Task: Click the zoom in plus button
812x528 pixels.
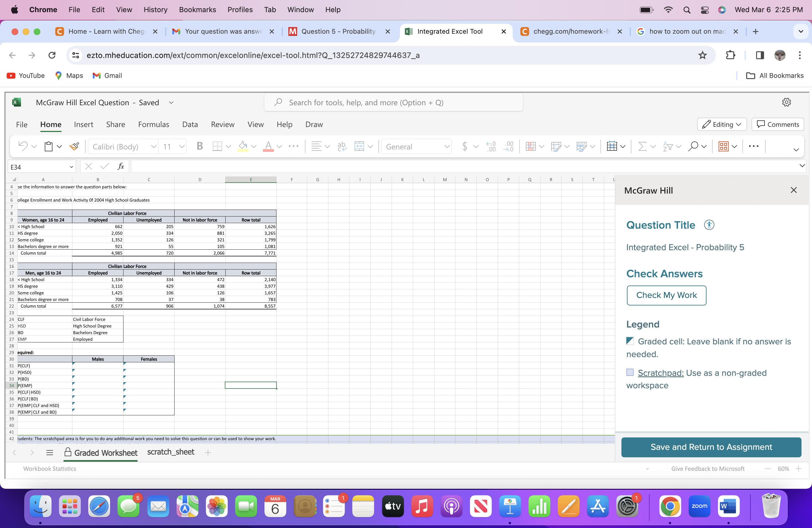Action: pos(798,469)
